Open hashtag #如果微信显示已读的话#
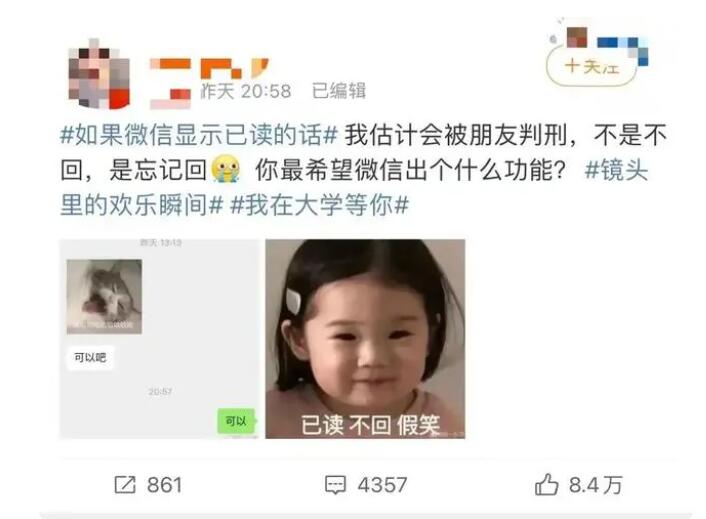The width and height of the screenshot is (706, 519). 199,135
